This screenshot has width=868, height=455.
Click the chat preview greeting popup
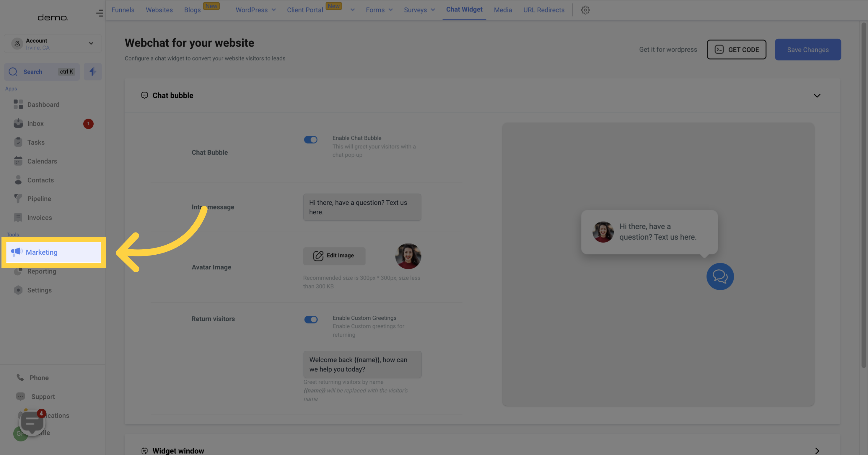[x=649, y=232]
